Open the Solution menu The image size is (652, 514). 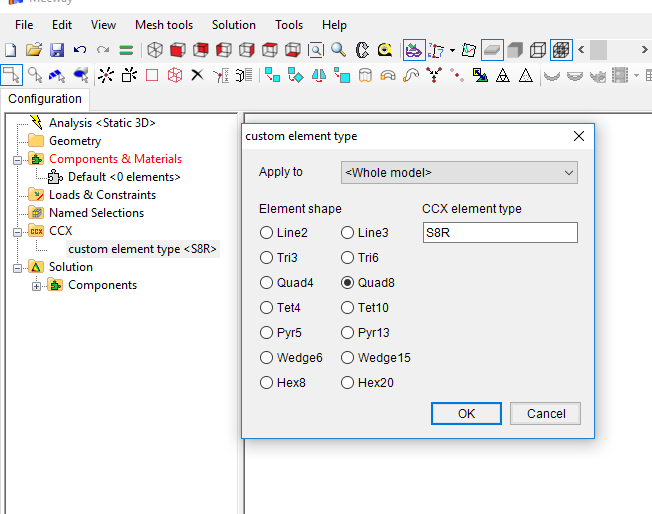(x=234, y=25)
